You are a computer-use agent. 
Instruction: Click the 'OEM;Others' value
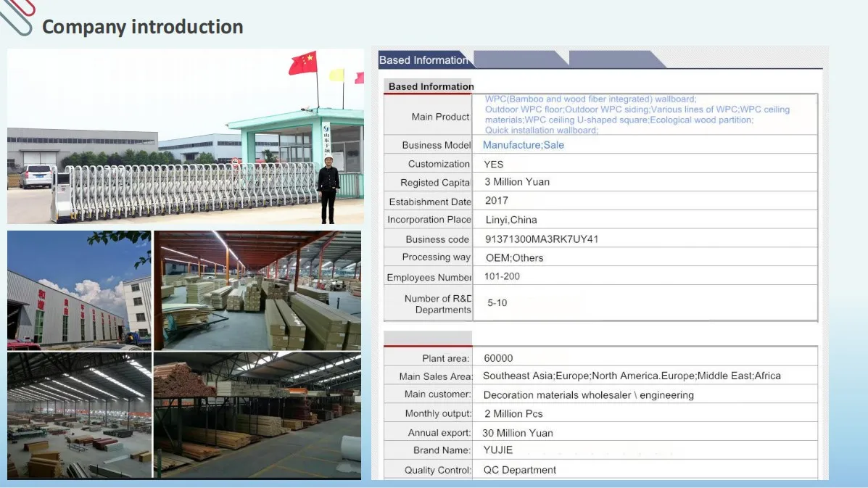click(x=514, y=258)
